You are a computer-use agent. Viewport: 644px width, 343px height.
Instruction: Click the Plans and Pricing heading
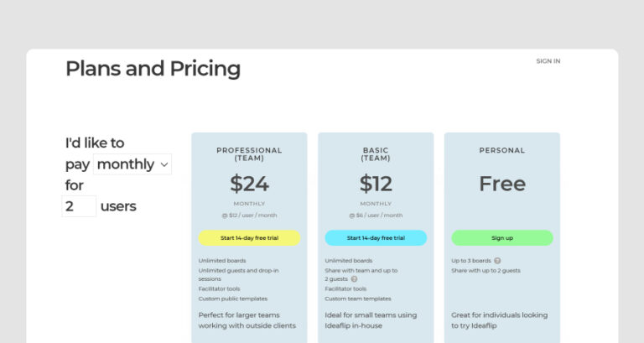pos(153,69)
